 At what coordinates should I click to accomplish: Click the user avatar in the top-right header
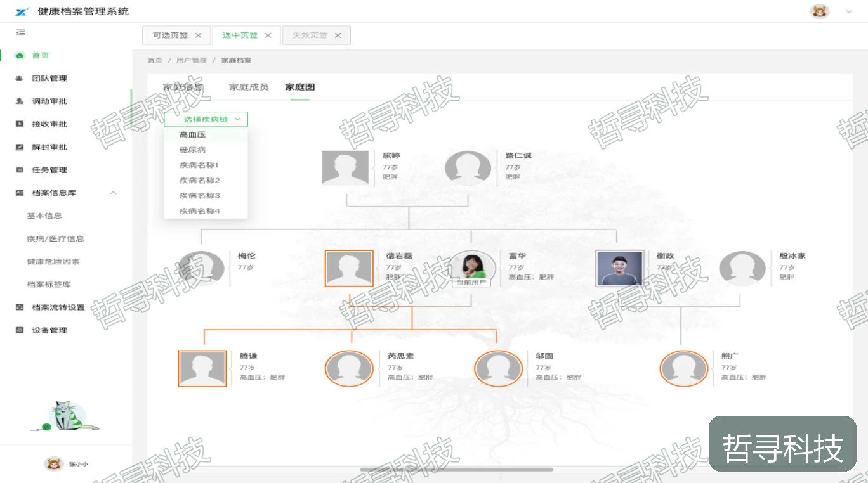820,11
